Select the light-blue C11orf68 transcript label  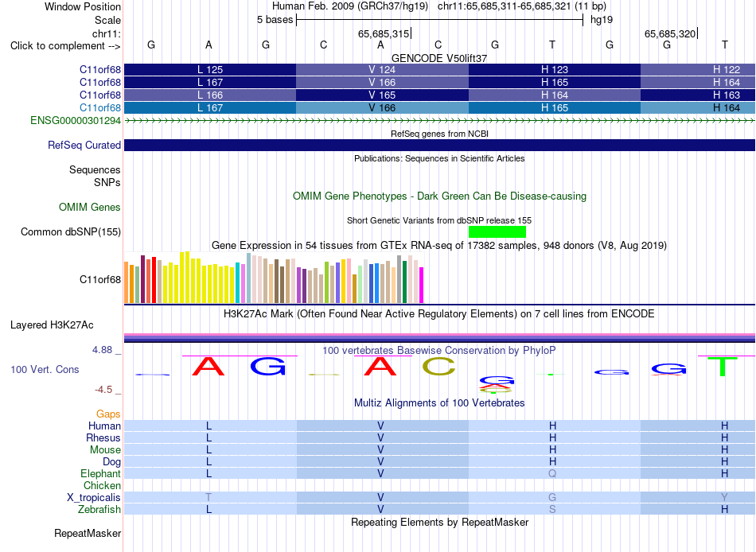(99, 107)
